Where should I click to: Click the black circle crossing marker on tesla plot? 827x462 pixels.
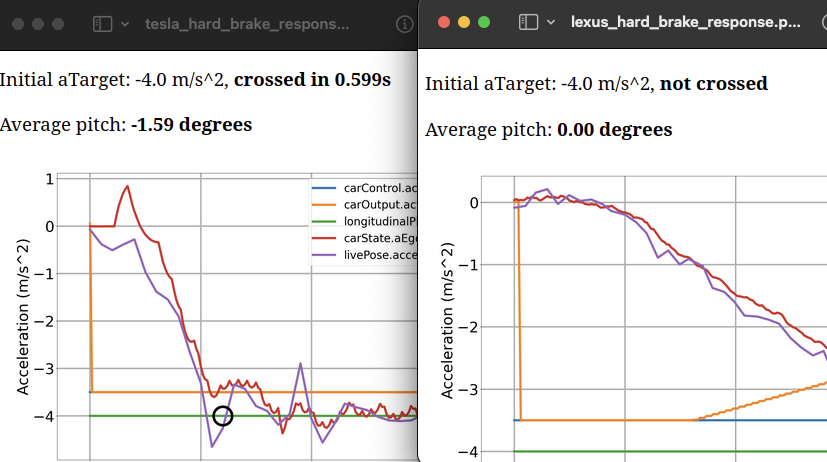[223, 416]
